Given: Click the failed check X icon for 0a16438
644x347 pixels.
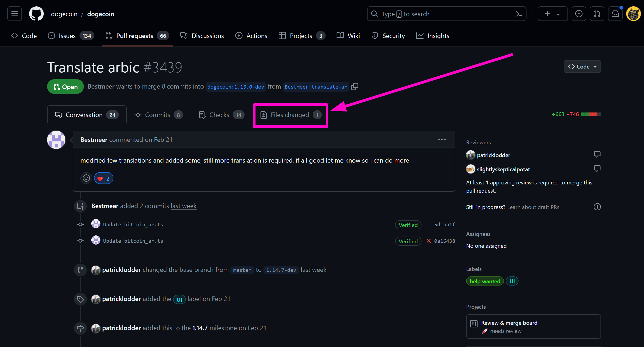Looking at the screenshot, I should click(x=429, y=241).
